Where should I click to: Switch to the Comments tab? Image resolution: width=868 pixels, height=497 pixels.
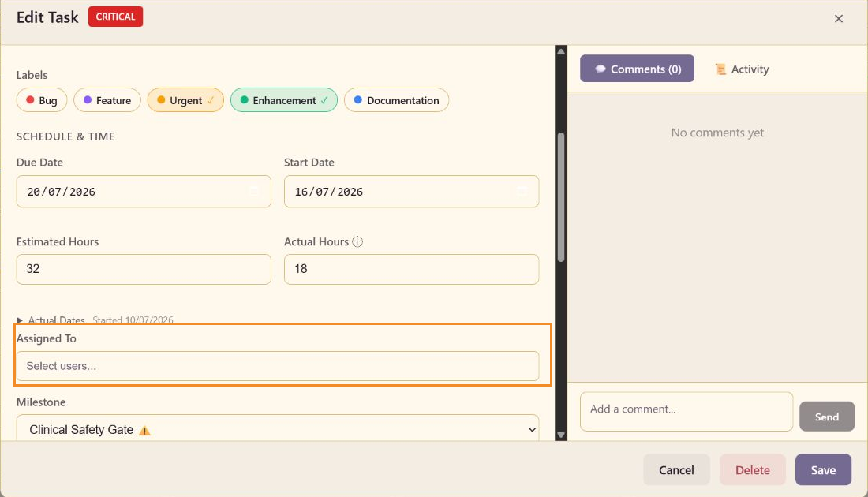tap(637, 69)
